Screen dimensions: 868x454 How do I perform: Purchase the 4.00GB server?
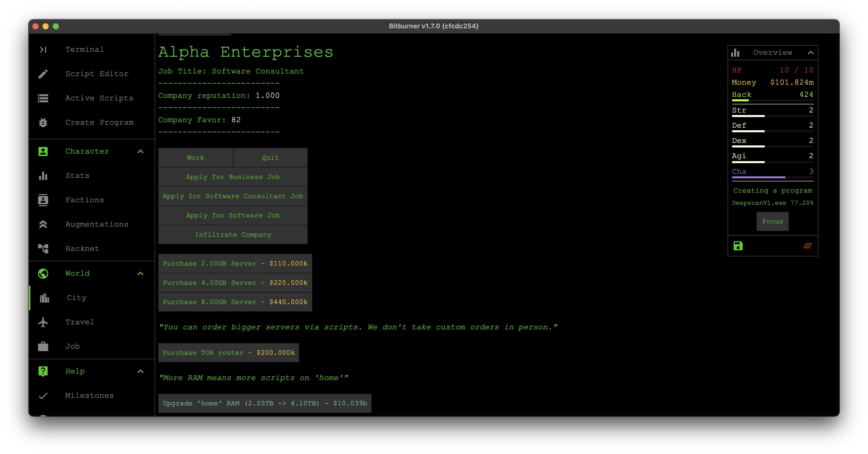(x=235, y=282)
